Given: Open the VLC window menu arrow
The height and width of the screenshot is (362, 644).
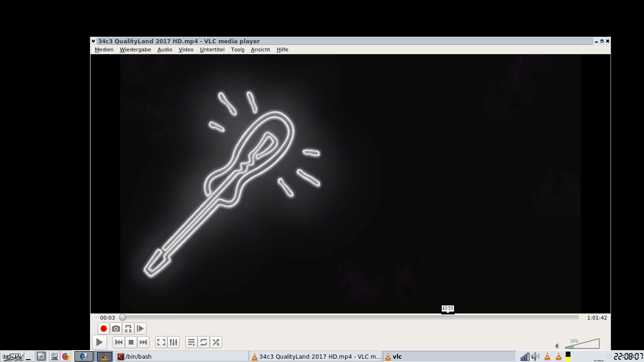Looking at the screenshot, I should 93,41.
